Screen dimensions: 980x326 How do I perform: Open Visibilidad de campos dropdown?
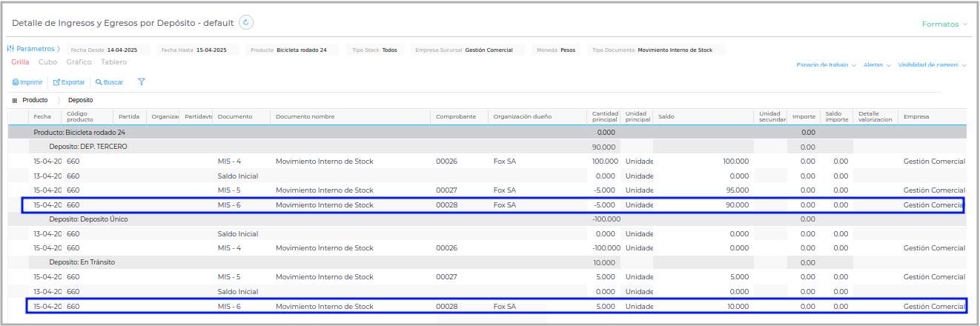point(932,65)
